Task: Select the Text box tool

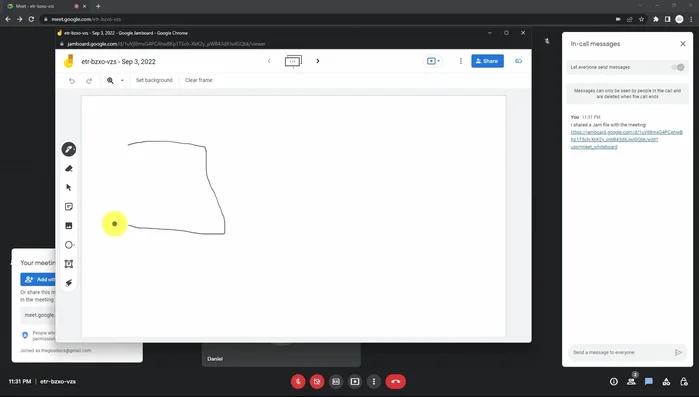Action: (69, 264)
